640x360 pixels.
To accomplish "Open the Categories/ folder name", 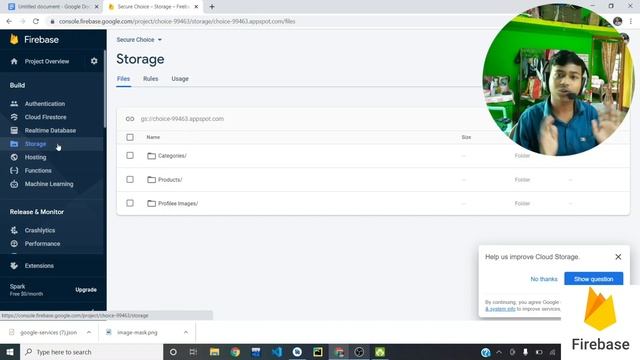I will coord(172,156).
